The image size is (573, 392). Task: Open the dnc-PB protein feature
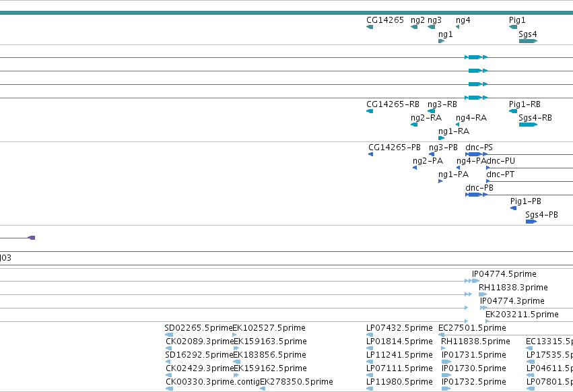tap(477, 195)
